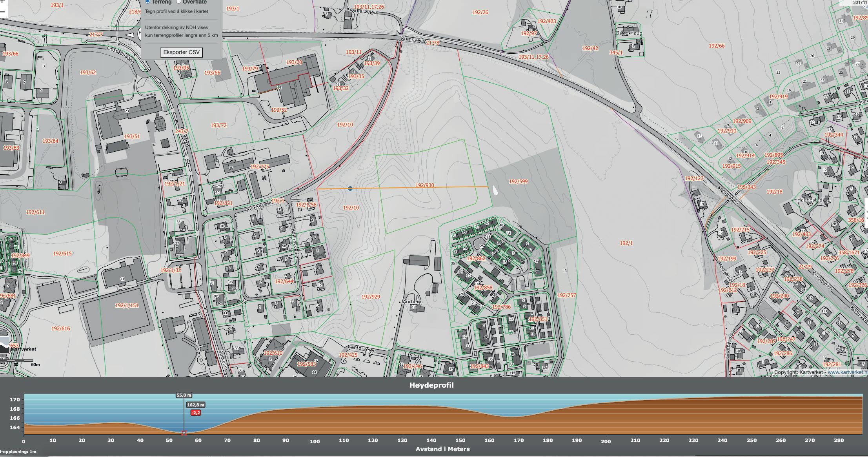This screenshot has height=457, width=868.
Task: Click the red X marker on the elevation chart
Action: coord(184,433)
